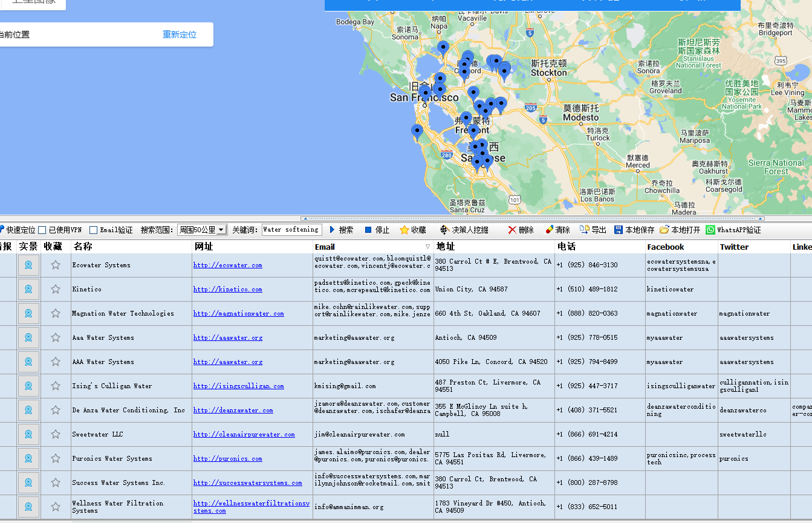Open http://magnationwater.com link
812x523 pixels.
tap(239, 313)
